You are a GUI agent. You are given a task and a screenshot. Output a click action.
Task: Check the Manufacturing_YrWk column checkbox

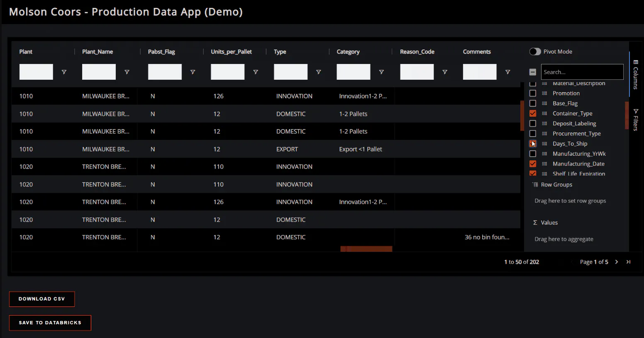point(533,154)
